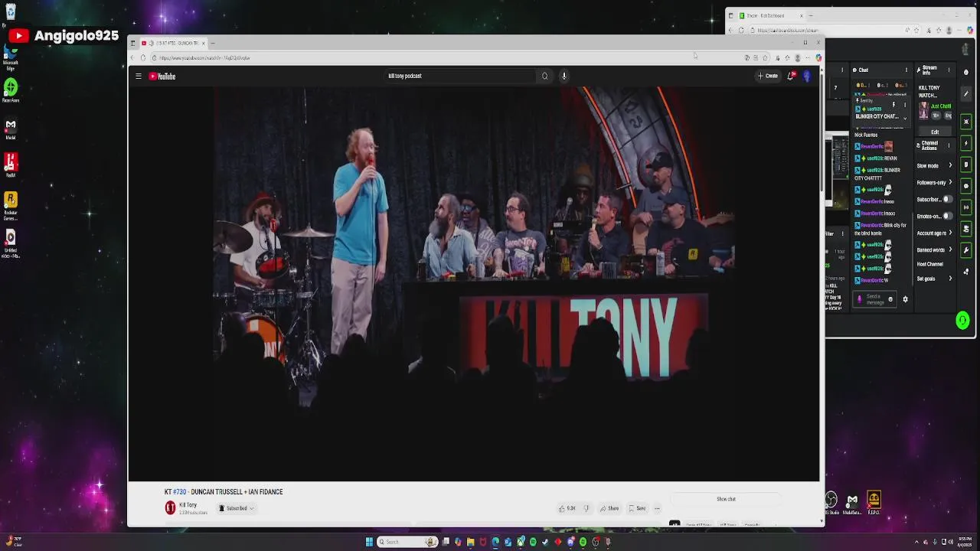
Task: Open Channel Actions three-dot menu
Action: [950, 145]
